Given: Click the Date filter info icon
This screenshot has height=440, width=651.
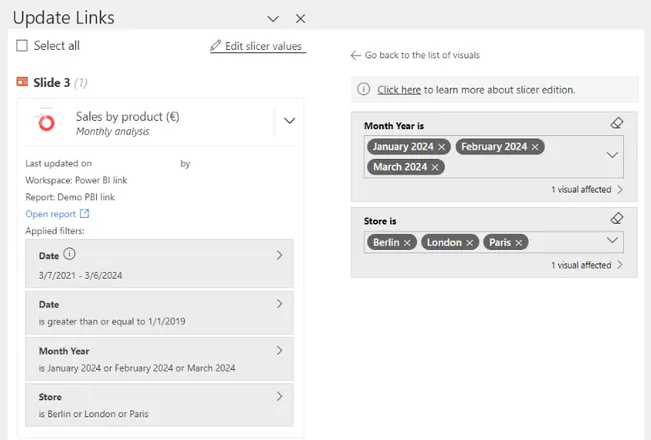Looking at the screenshot, I should point(69,254).
